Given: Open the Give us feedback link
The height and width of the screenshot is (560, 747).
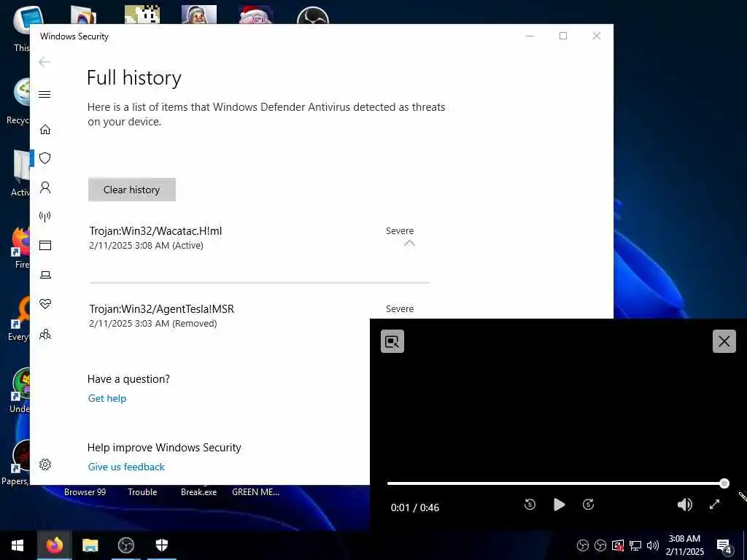Looking at the screenshot, I should 126,467.
